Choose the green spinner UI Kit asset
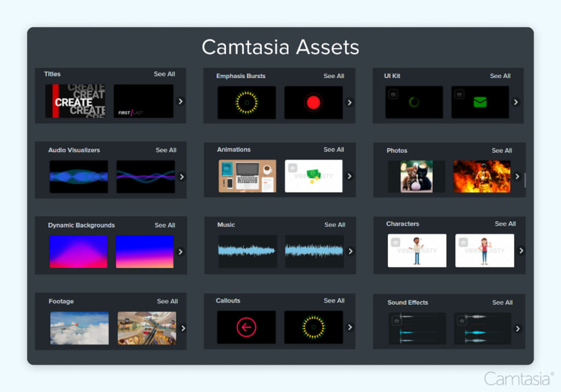This screenshot has width=561, height=392. tap(414, 102)
